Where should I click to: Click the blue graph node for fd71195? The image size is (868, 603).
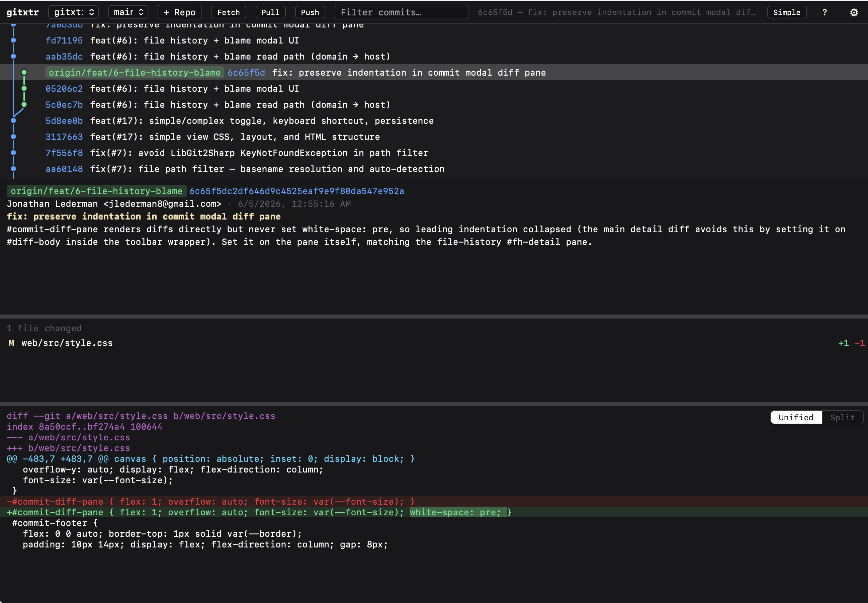13,40
